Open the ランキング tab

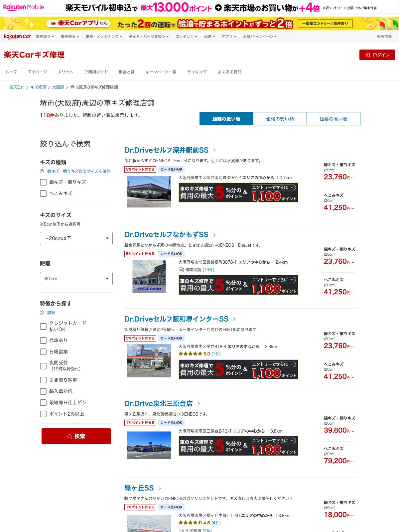[x=197, y=72]
